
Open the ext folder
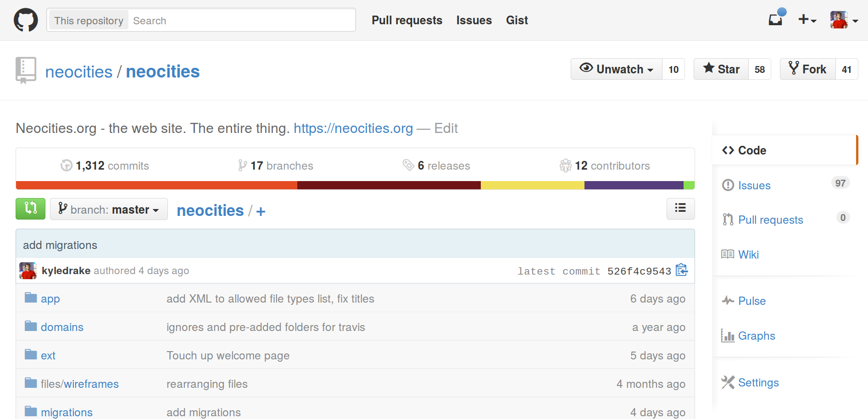(x=48, y=356)
